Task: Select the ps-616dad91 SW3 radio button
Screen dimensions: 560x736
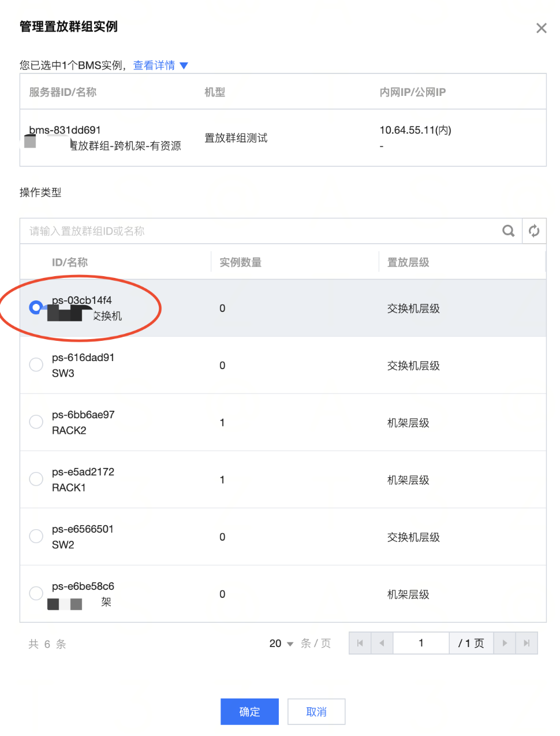Action: coord(36,365)
